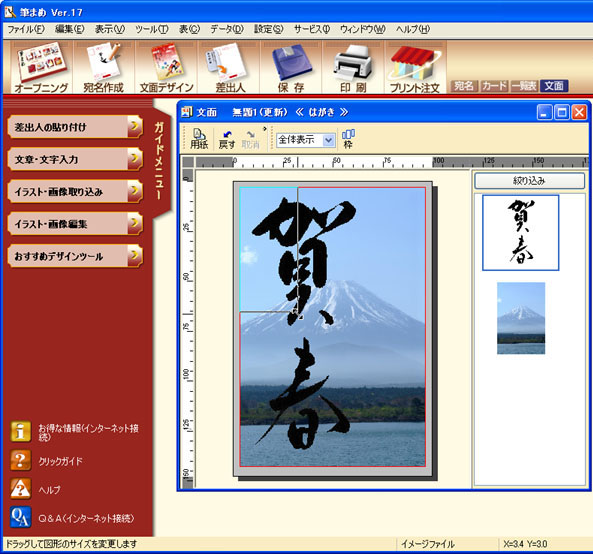Switch to the 宛名 view tab

(x=464, y=86)
